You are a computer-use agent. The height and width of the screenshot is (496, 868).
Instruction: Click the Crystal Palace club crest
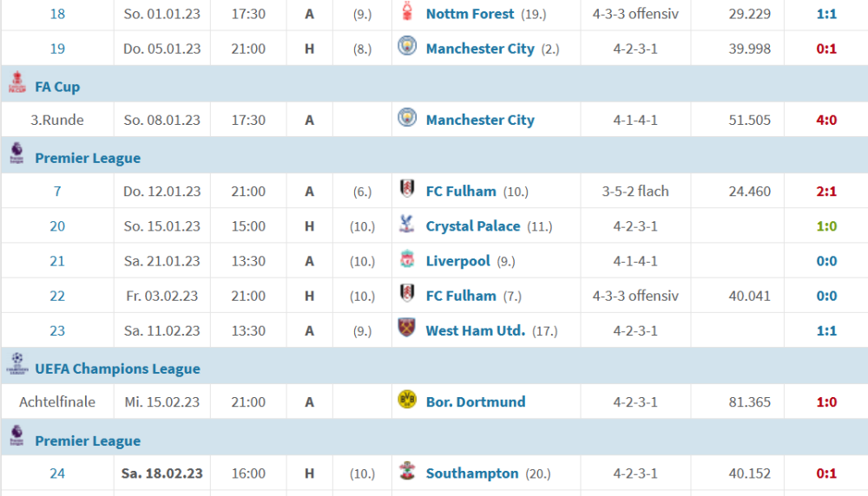point(407,225)
